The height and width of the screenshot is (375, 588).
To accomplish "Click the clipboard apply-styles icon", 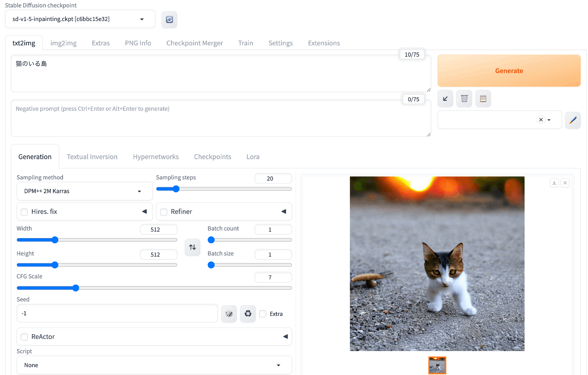I will [x=483, y=99].
